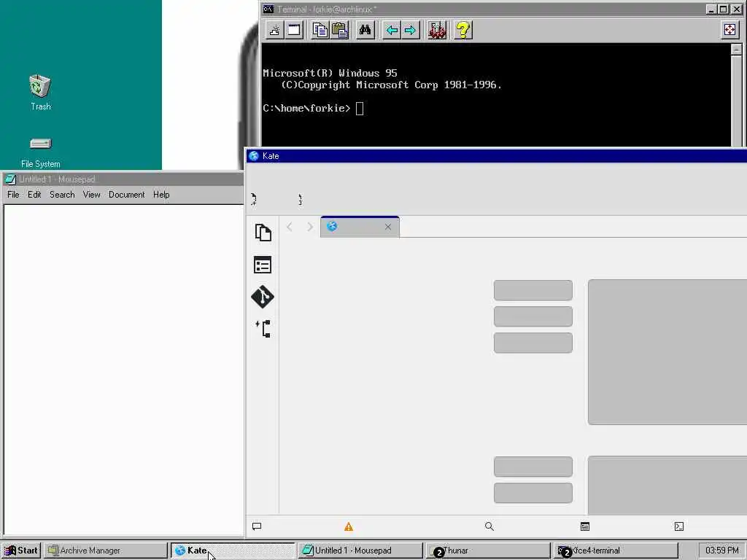Switch to Xfce4-terminal taskbar button

tap(616, 551)
